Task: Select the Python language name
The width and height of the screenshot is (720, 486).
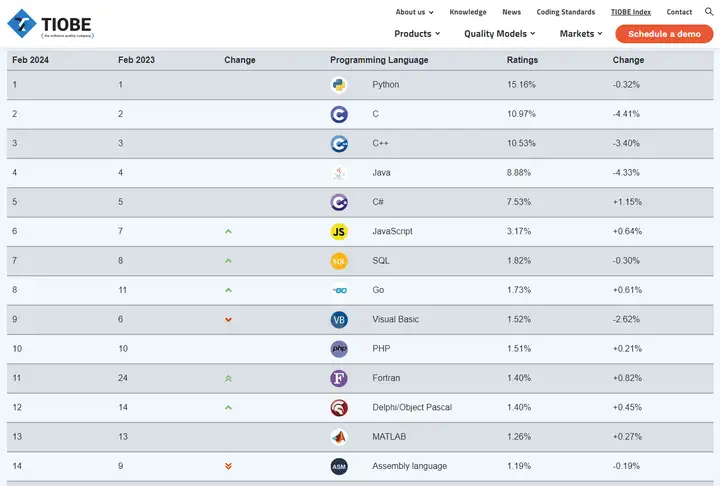Action: click(386, 85)
